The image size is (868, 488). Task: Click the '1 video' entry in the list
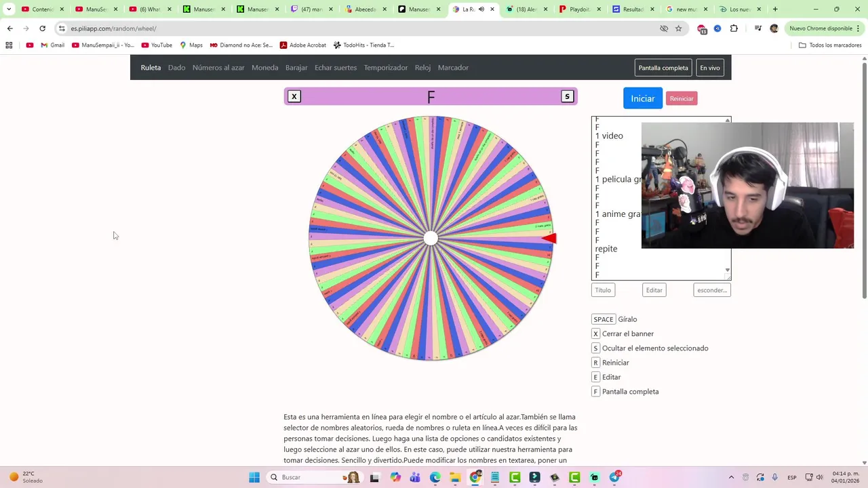click(609, 136)
